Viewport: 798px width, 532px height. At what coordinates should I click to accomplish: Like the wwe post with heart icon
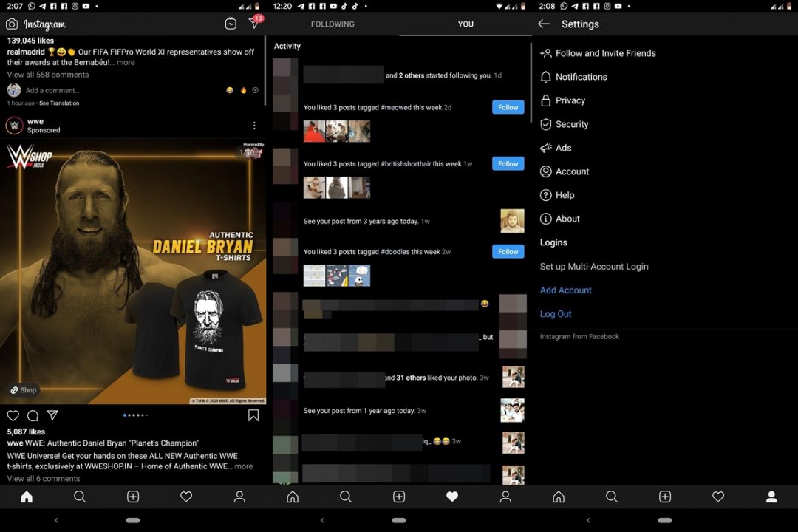(13, 415)
